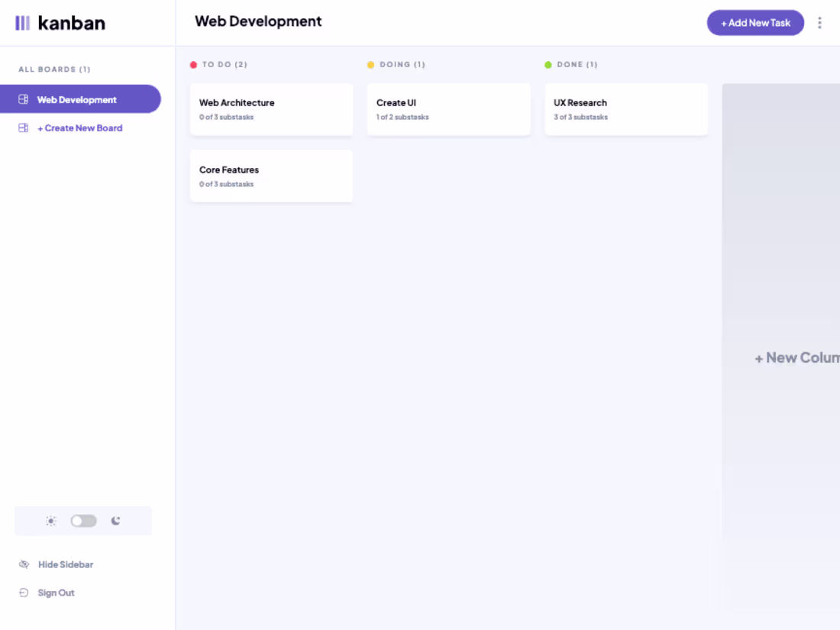Open the Core Features task card

(x=271, y=176)
